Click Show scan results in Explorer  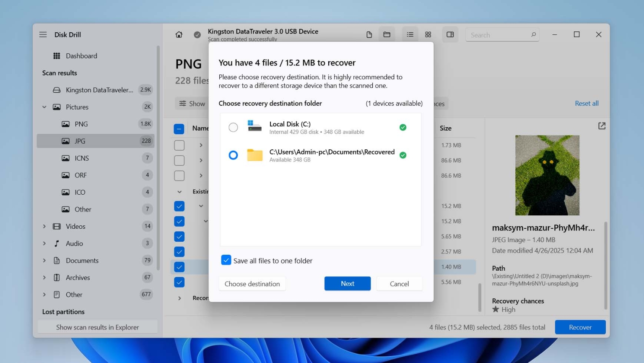tap(97, 327)
